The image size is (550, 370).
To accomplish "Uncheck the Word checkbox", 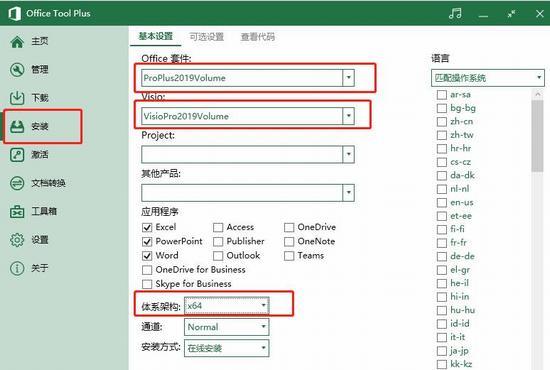I will click(147, 256).
